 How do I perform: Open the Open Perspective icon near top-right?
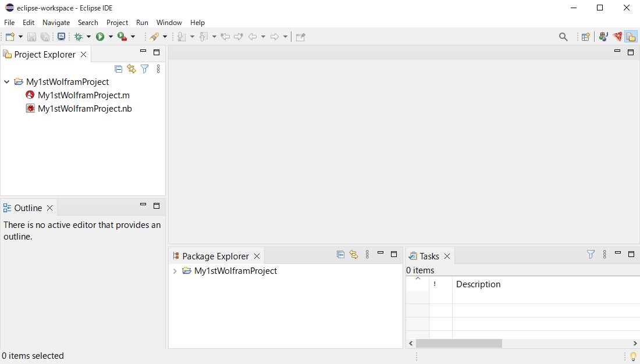click(585, 37)
